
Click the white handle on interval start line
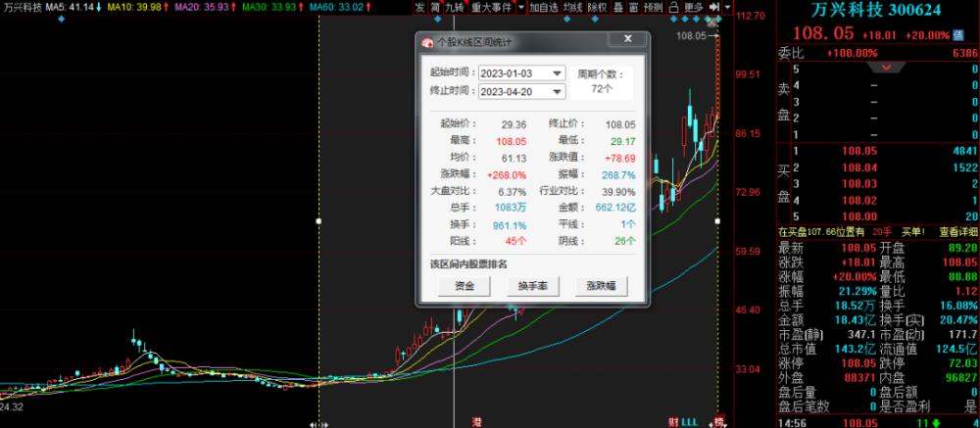[x=318, y=220]
